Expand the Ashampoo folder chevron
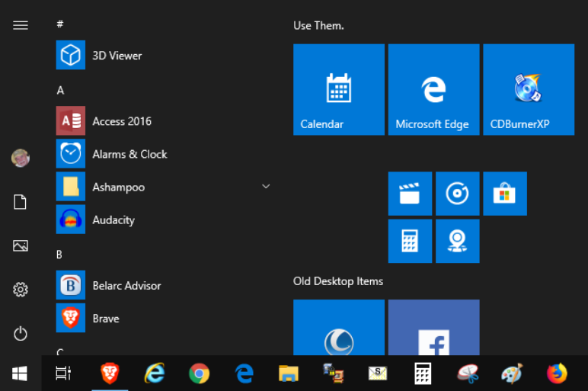 266,187
